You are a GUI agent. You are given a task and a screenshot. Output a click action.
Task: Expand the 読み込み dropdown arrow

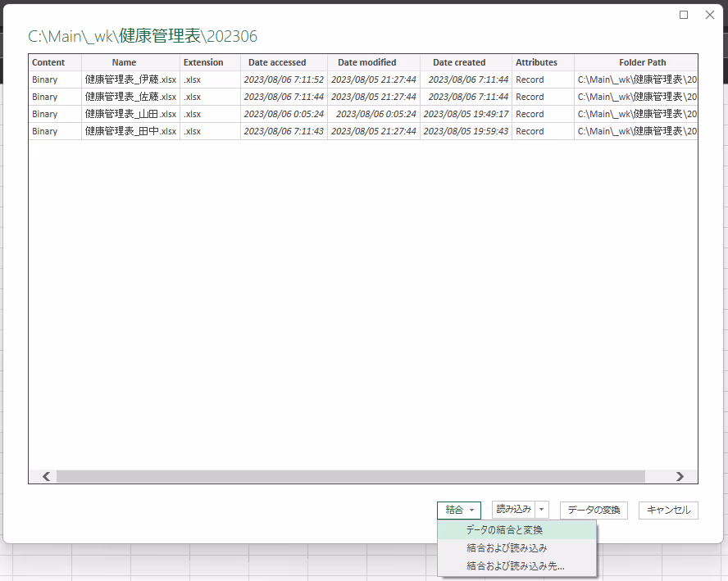542,510
